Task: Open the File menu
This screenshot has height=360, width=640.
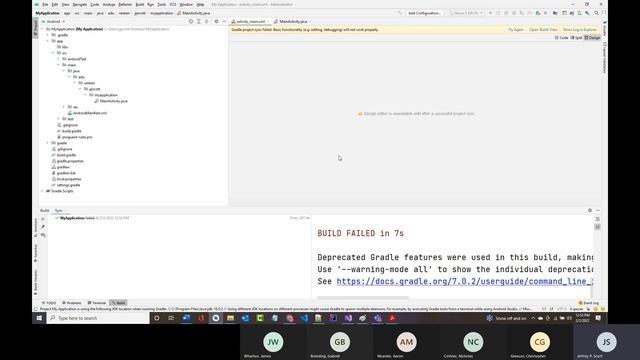Action: (x=45, y=4)
